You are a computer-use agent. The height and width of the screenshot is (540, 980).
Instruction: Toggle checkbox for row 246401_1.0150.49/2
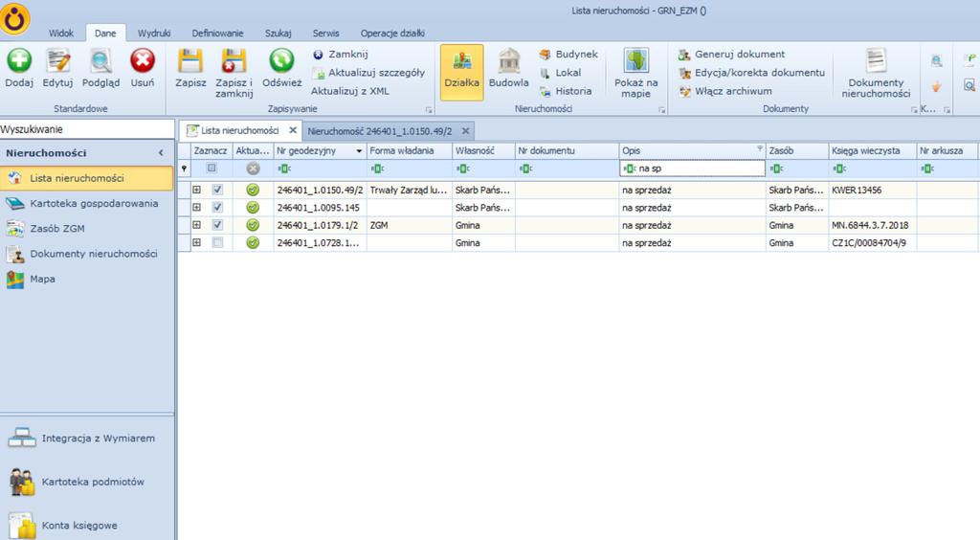(217, 190)
